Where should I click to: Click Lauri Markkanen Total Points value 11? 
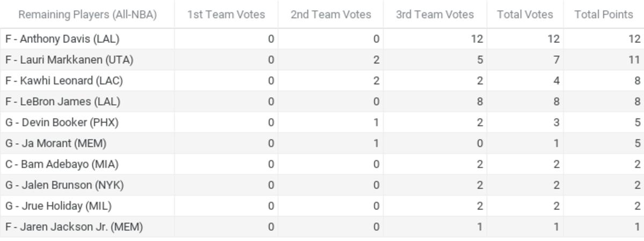[635, 60]
